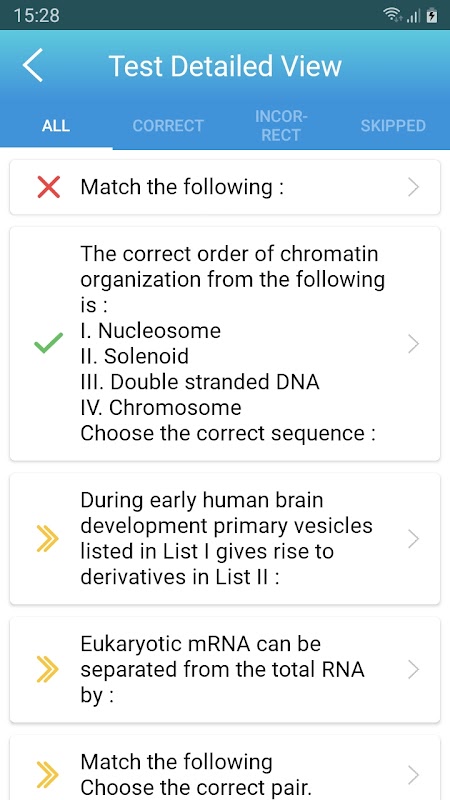Expand chevron on Eukaryotic mRNA question

(413, 669)
